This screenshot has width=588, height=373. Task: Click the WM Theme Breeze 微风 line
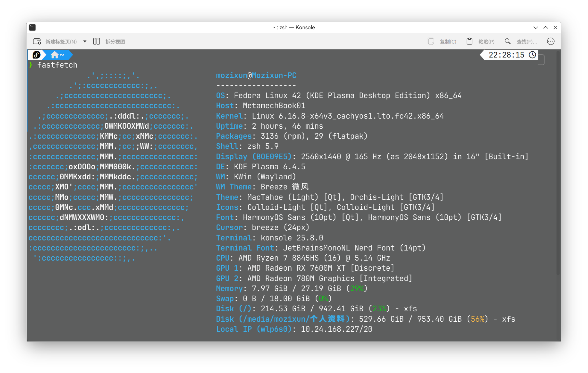262,187
